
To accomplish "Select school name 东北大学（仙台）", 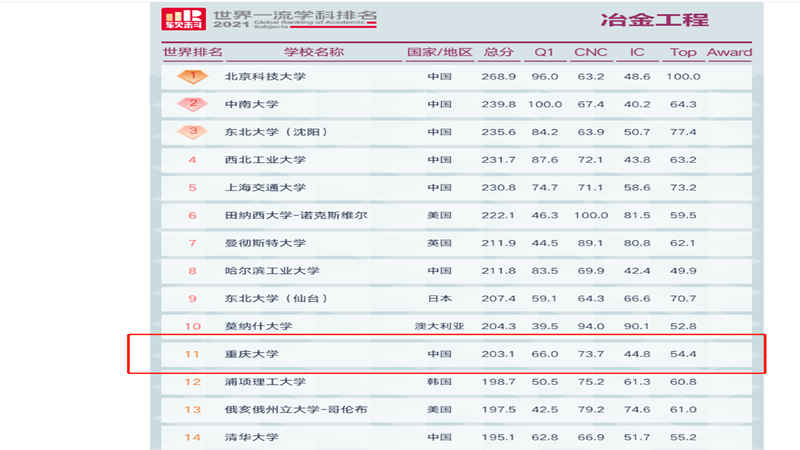I will coord(277,298).
